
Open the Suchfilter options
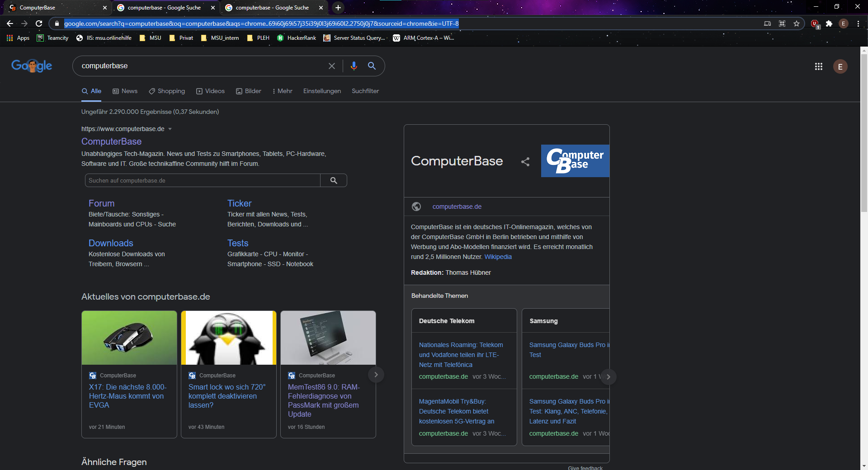(x=365, y=91)
